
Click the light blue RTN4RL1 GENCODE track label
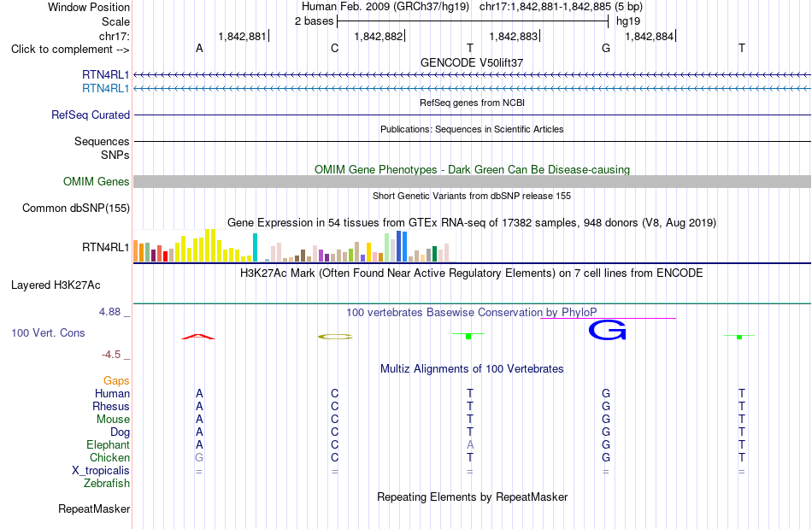point(106,89)
